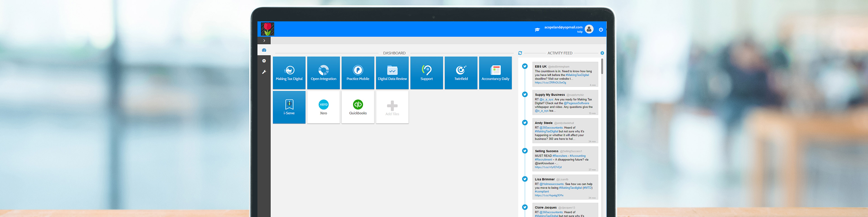The width and height of the screenshot is (868, 217).
Task: Open the Practice Mobile tile
Action: pos(358,73)
